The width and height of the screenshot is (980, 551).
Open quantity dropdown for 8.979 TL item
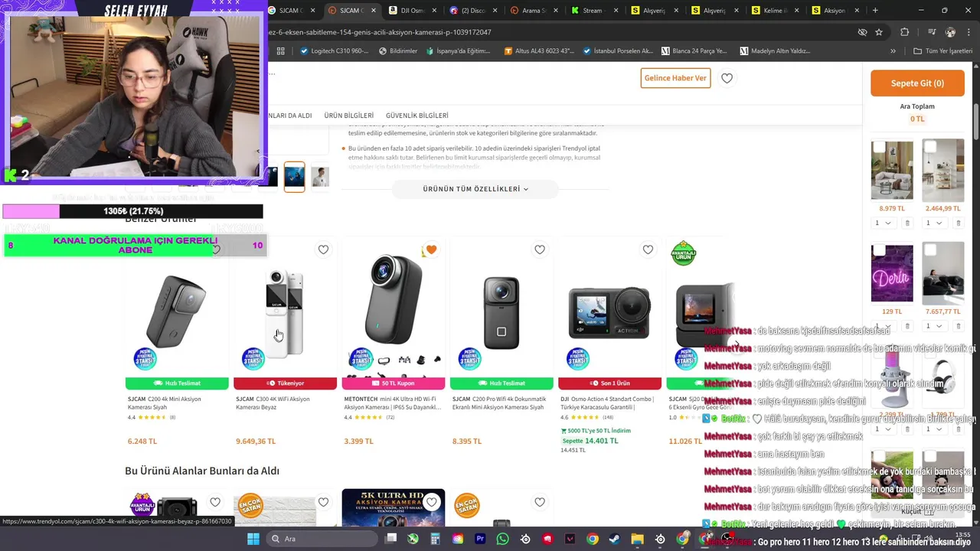click(883, 223)
